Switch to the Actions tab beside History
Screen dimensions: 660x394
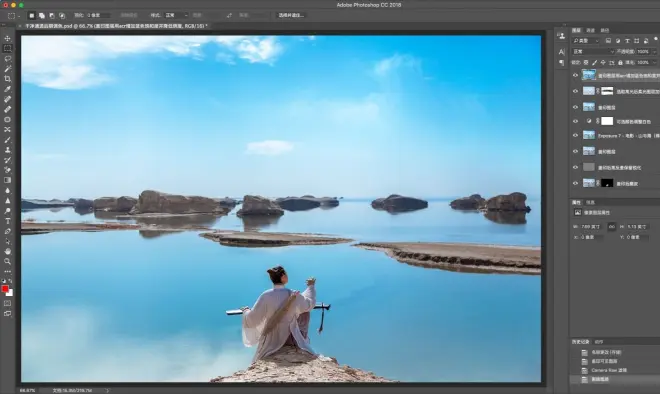599,342
